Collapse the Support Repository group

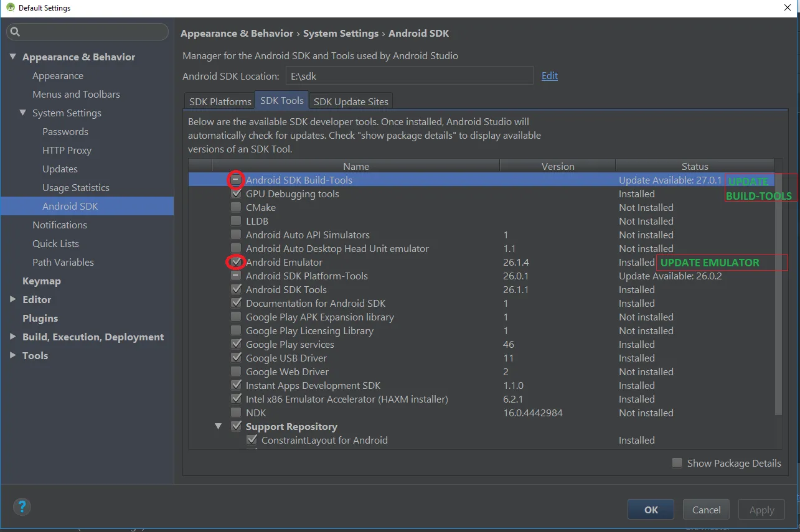[219, 427]
